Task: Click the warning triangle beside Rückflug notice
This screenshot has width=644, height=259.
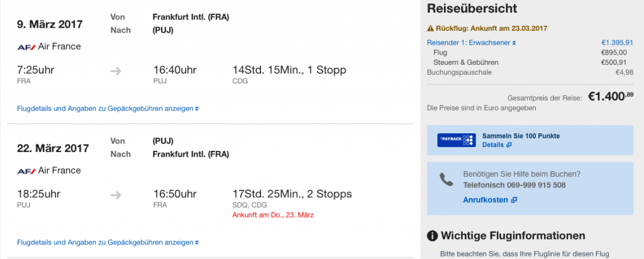Action: 430,28
